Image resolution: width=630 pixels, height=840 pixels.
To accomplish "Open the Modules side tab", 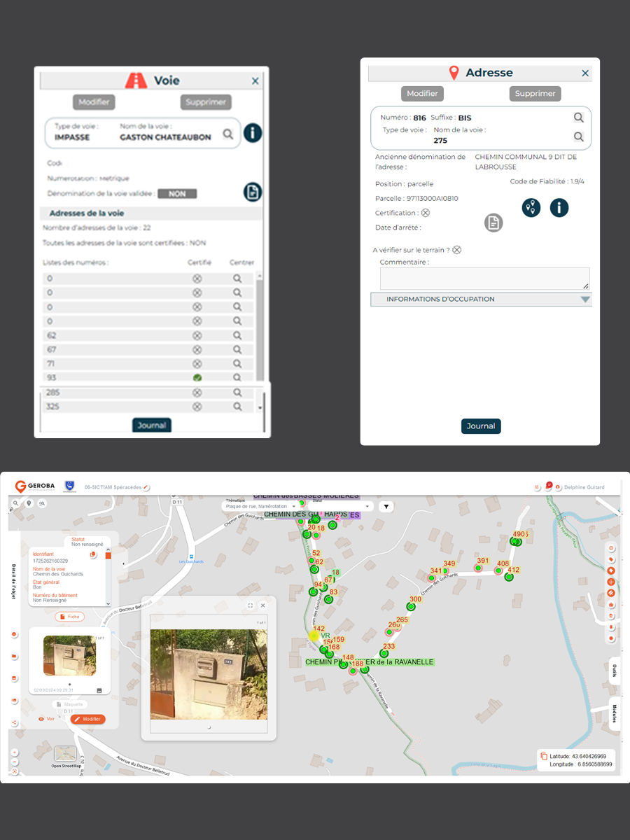I will point(614,713).
